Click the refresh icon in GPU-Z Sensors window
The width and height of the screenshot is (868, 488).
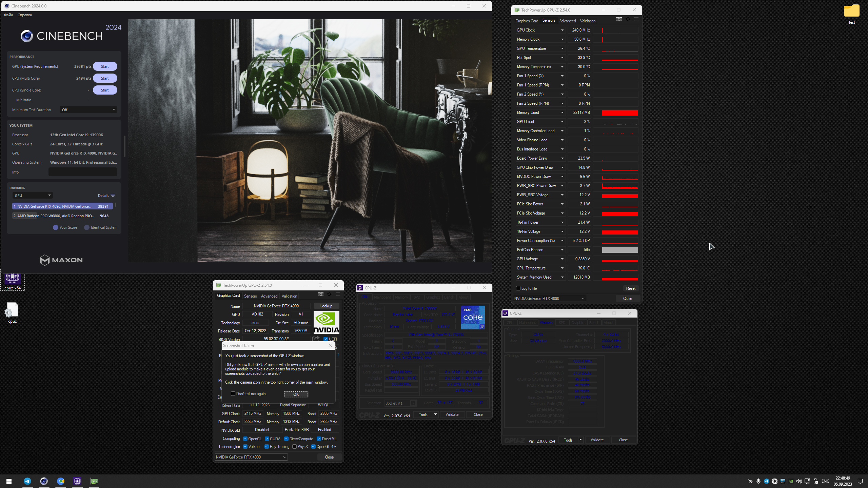point(628,19)
